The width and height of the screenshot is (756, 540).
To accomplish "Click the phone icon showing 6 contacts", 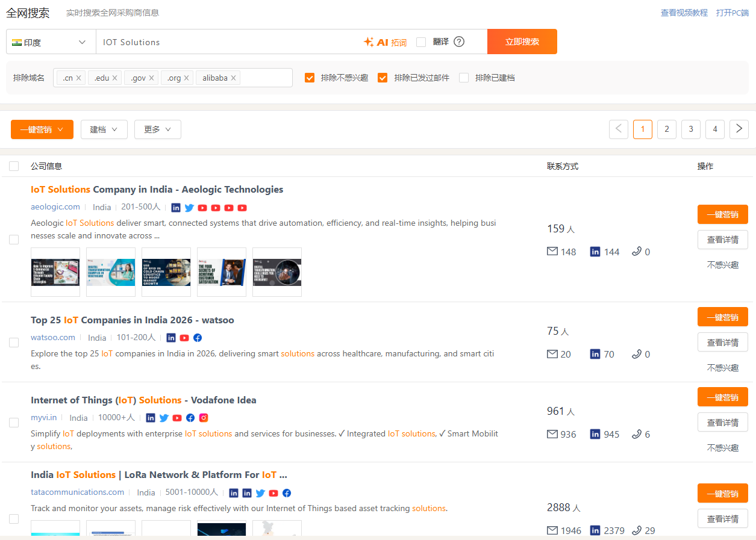I will [x=637, y=434].
